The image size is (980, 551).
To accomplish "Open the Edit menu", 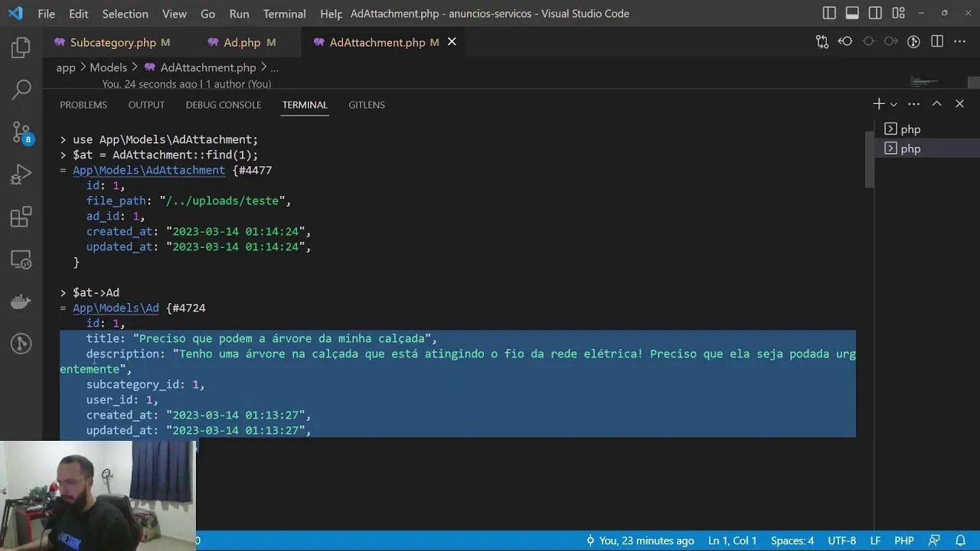I will point(78,13).
